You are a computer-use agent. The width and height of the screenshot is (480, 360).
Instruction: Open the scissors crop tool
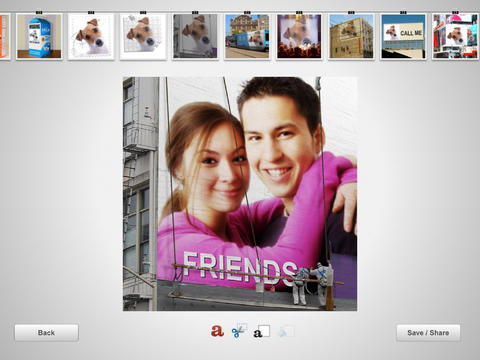pos(239,330)
